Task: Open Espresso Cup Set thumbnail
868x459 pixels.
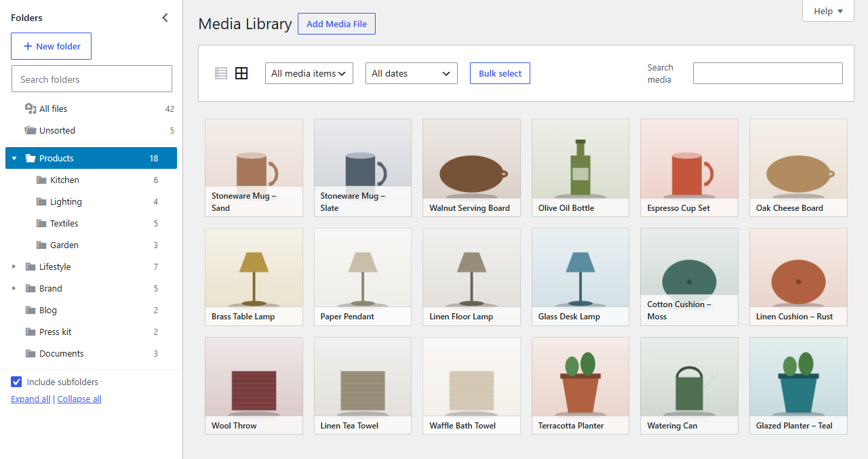Action: tap(689, 167)
